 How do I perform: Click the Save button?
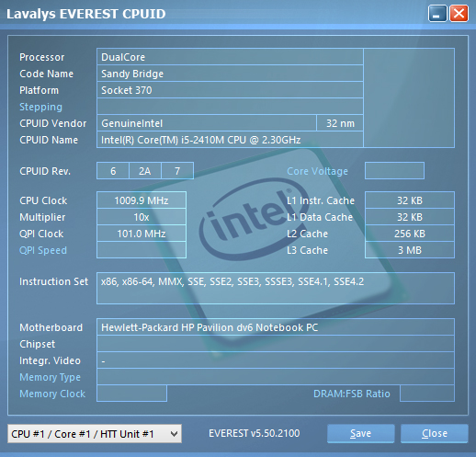(x=360, y=433)
